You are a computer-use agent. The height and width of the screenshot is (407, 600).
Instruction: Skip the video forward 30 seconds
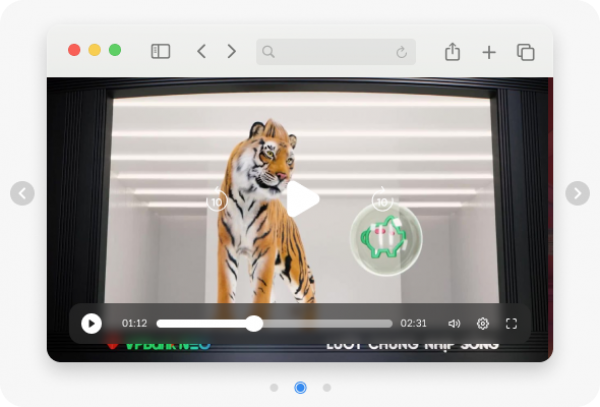[381, 201]
